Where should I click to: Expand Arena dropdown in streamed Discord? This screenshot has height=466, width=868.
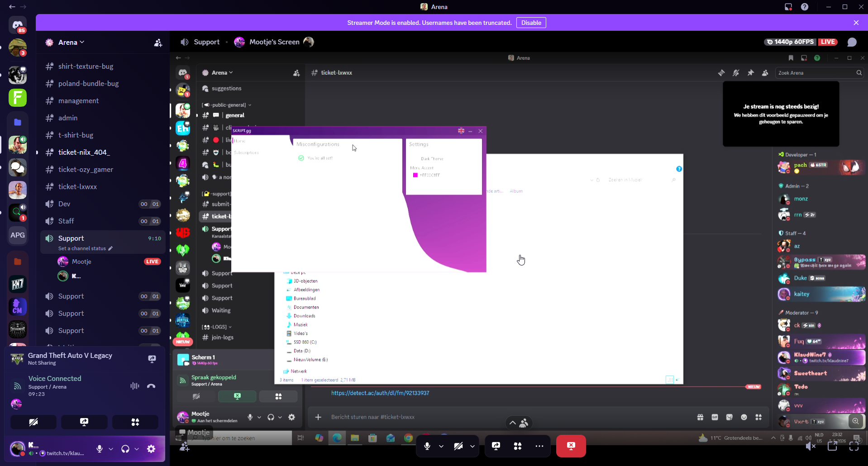[x=222, y=73]
